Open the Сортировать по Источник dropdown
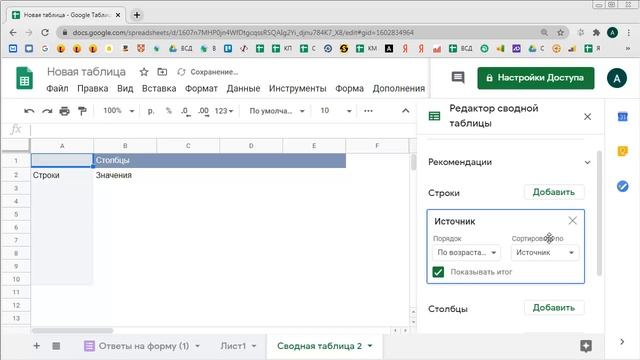640x360 pixels. [x=545, y=253]
